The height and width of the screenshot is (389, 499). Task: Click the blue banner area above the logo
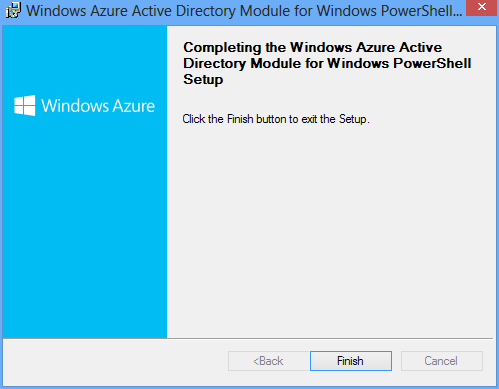pos(85,60)
